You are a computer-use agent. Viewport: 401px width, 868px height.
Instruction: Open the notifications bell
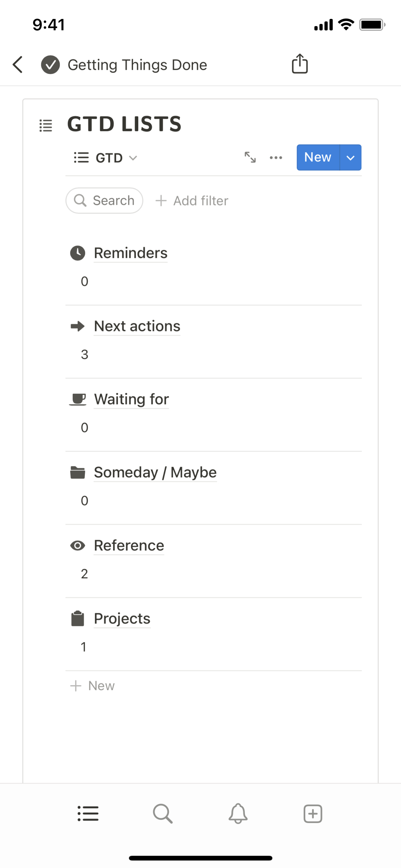(238, 813)
